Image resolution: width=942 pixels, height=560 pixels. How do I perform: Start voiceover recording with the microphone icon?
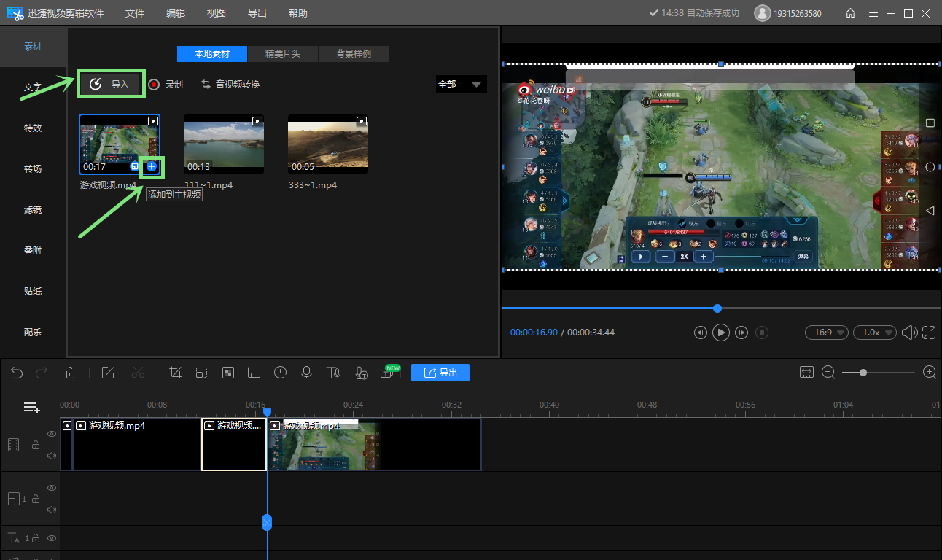307,373
